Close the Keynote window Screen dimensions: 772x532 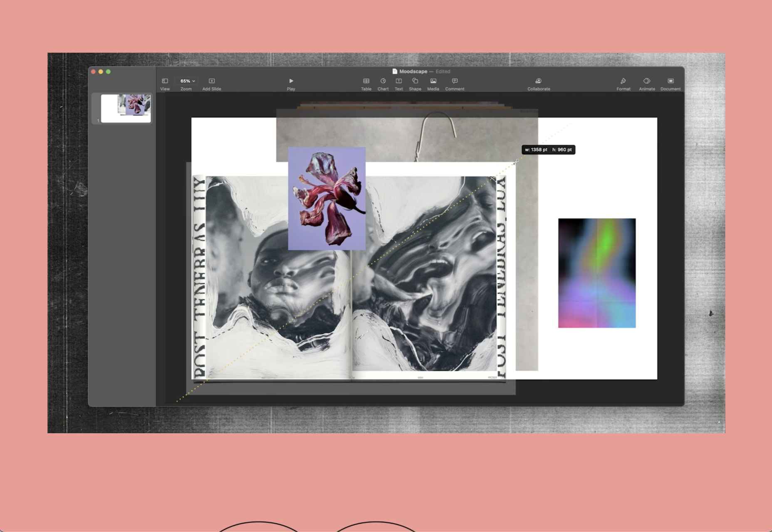point(94,71)
